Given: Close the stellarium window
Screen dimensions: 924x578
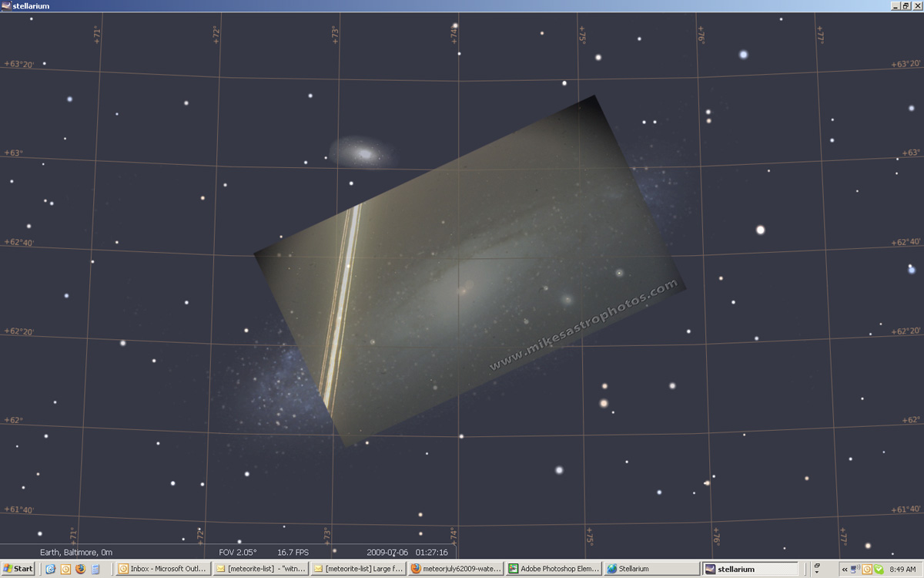Looking at the screenshot, I should click(x=917, y=5).
